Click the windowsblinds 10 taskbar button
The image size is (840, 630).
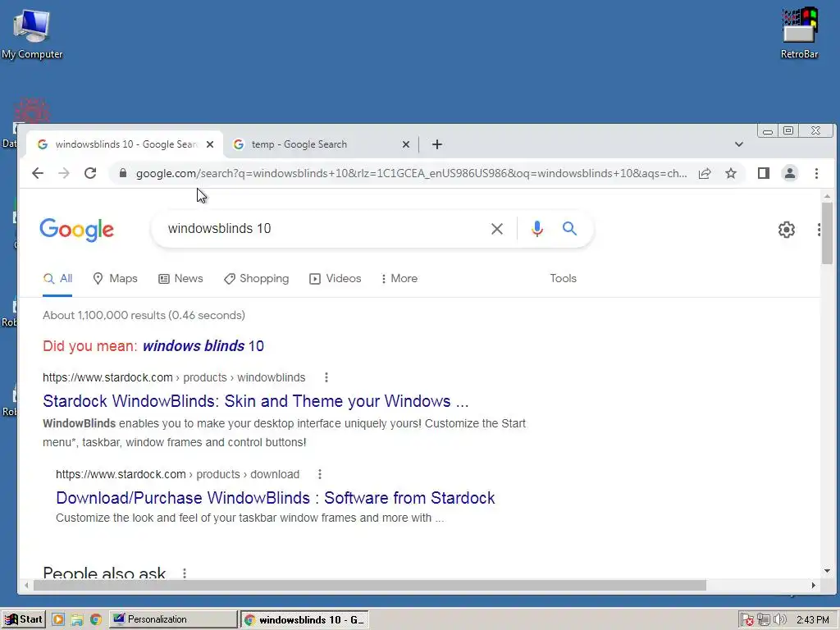[304, 620]
